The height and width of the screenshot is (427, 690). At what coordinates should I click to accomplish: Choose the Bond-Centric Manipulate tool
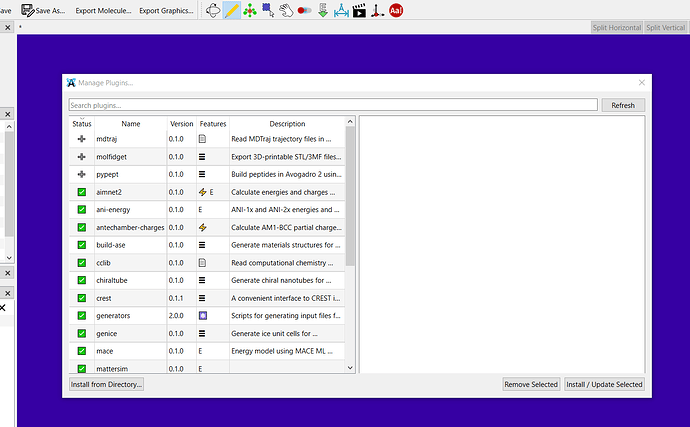305,10
